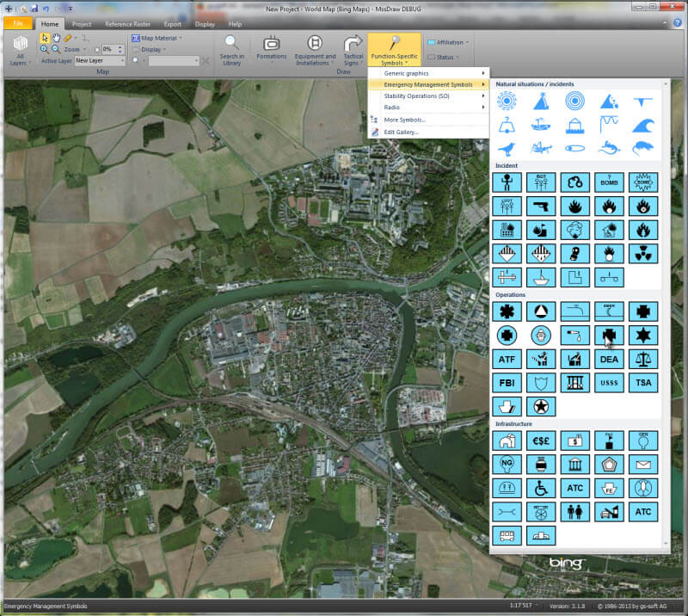The image size is (688, 616).
Task: Insert the €$£ financial exchange symbol
Action: pyautogui.click(x=541, y=440)
